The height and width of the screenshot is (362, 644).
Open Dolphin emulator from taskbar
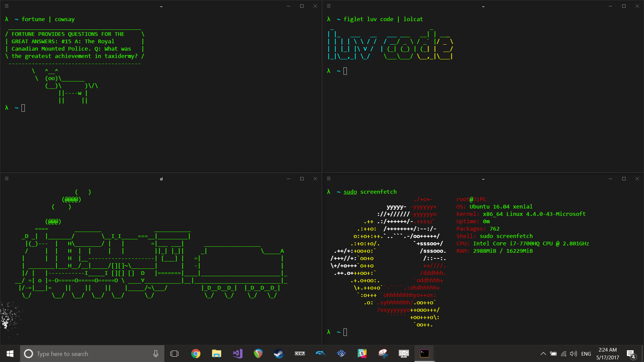pos(320,354)
